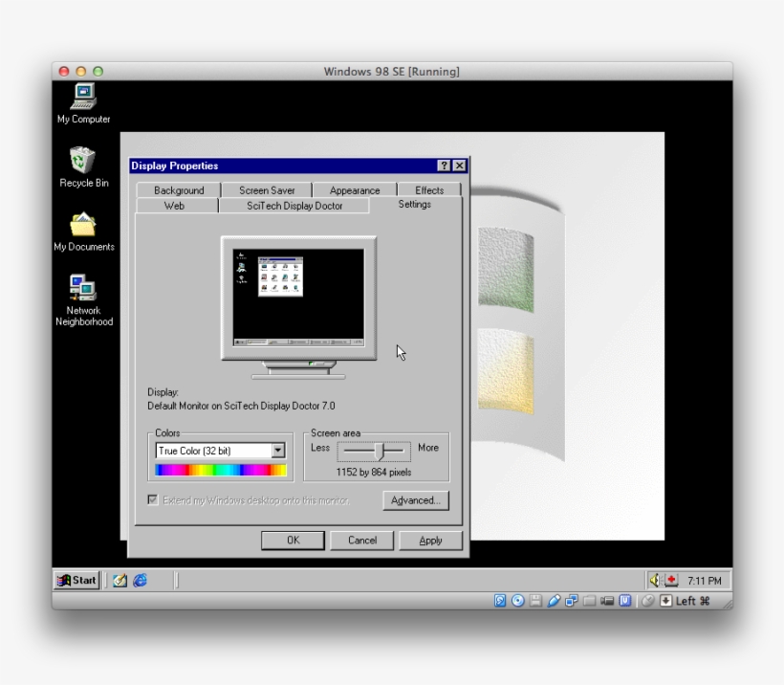Click VirtualBox virtualization features icon
The image size is (784, 685).
click(x=625, y=601)
